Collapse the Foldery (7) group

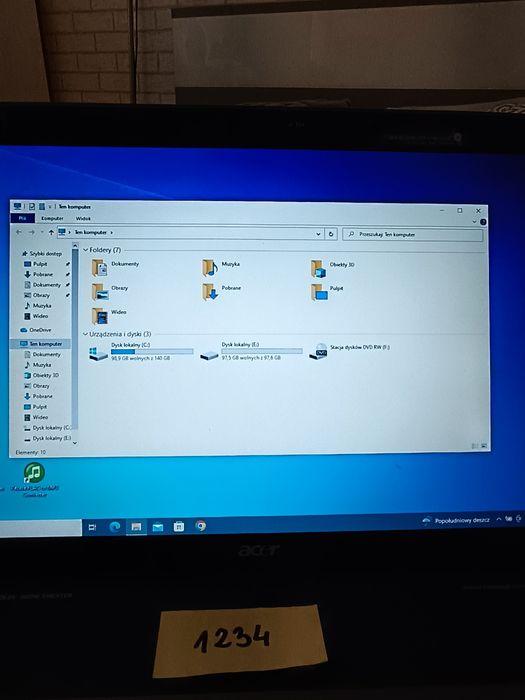(x=86, y=250)
